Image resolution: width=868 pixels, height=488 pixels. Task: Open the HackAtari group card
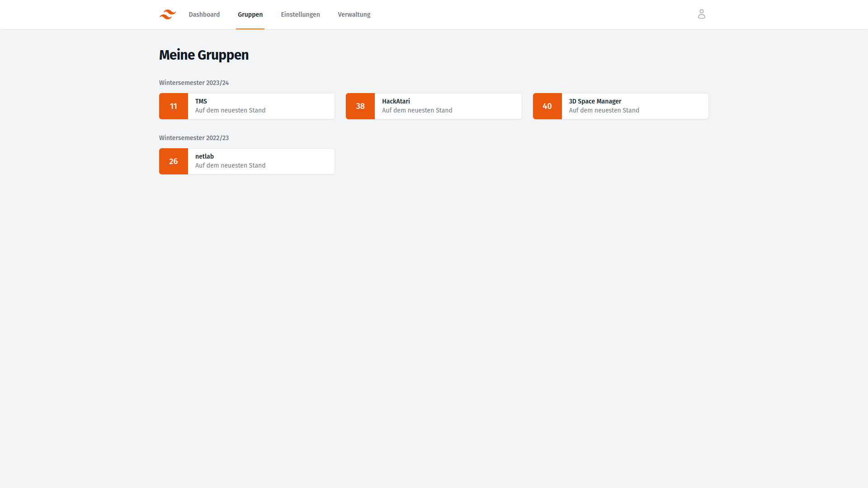point(434,106)
